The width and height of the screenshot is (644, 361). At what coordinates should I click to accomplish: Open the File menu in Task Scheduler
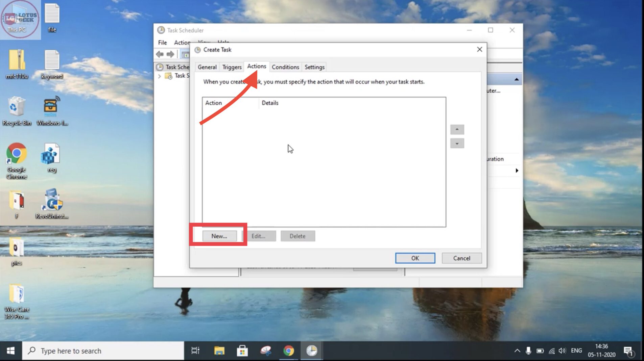pyautogui.click(x=162, y=42)
